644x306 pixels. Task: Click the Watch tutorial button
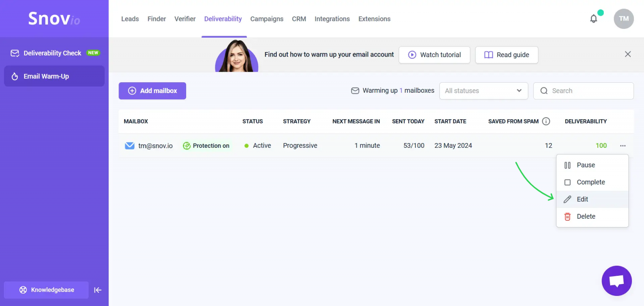pyautogui.click(x=434, y=55)
